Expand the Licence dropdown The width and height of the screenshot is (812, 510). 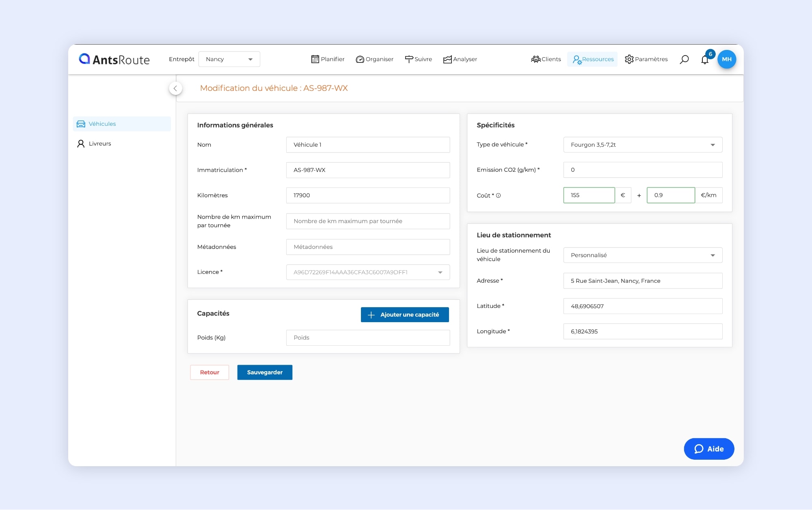(x=368, y=272)
